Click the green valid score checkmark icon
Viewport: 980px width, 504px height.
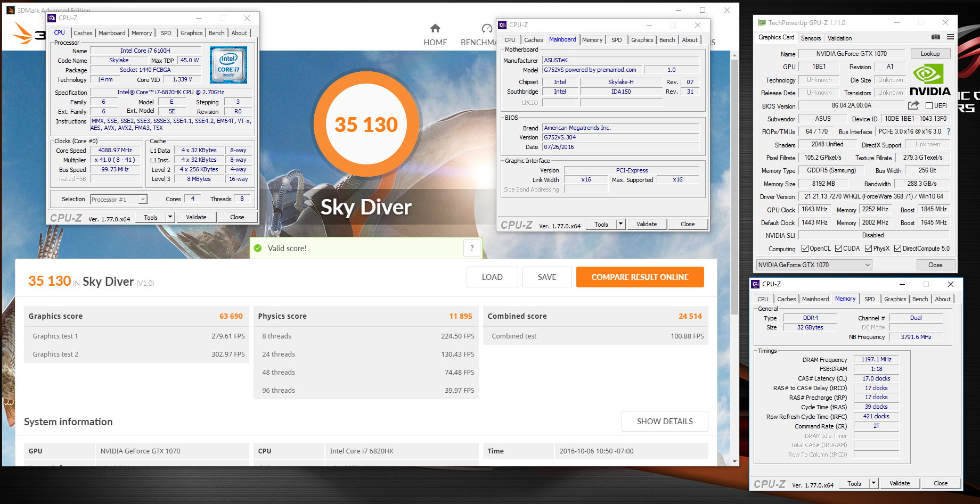[x=258, y=248]
